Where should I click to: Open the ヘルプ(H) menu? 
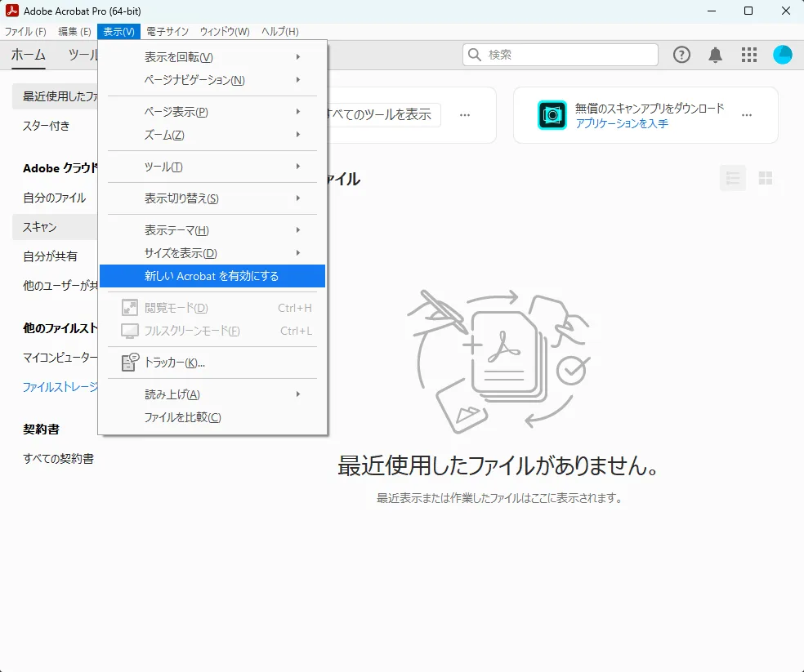[x=280, y=32]
